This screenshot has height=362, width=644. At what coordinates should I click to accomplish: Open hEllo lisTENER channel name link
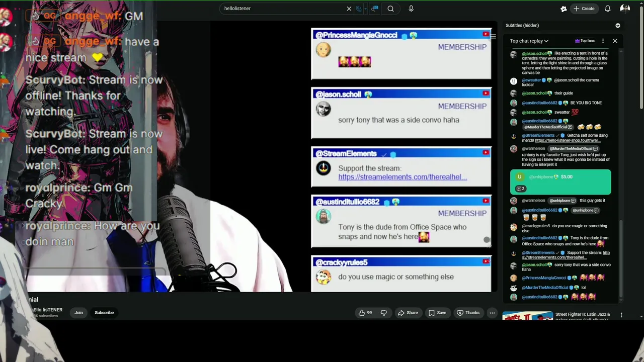point(47,310)
